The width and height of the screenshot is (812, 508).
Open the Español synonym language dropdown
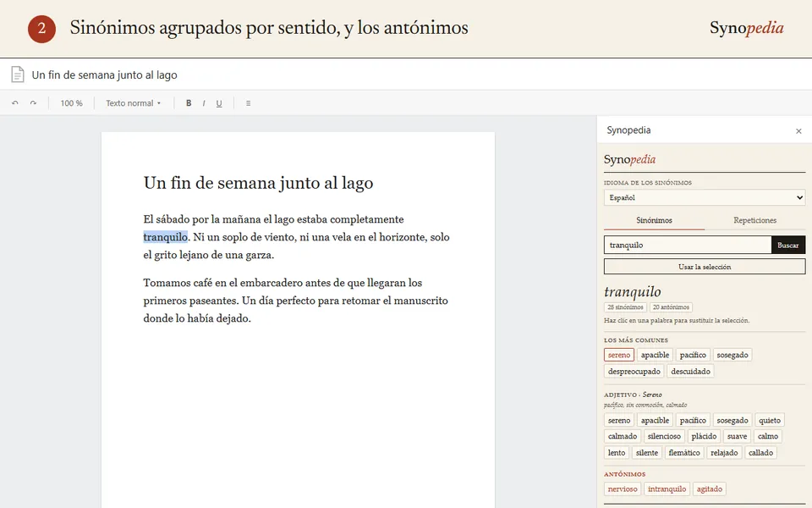tap(705, 197)
